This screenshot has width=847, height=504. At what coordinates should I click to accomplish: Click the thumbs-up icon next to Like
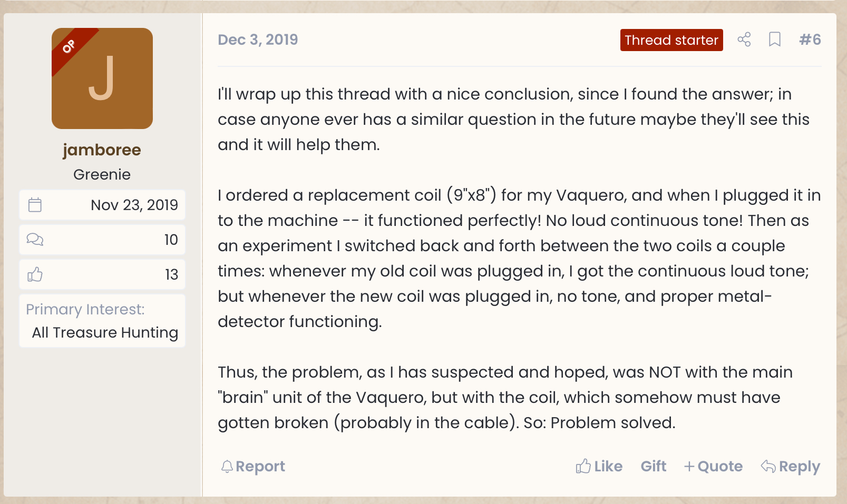tap(583, 466)
